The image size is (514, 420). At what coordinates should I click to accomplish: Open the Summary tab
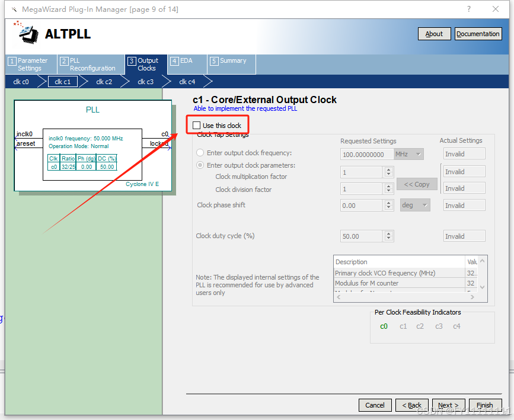pyautogui.click(x=231, y=64)
